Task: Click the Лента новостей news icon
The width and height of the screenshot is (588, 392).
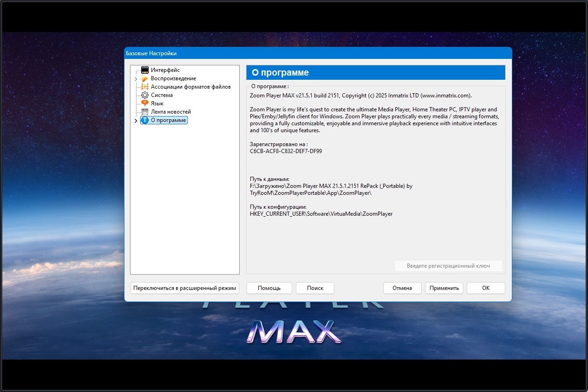Action: (x=144, y=112)
